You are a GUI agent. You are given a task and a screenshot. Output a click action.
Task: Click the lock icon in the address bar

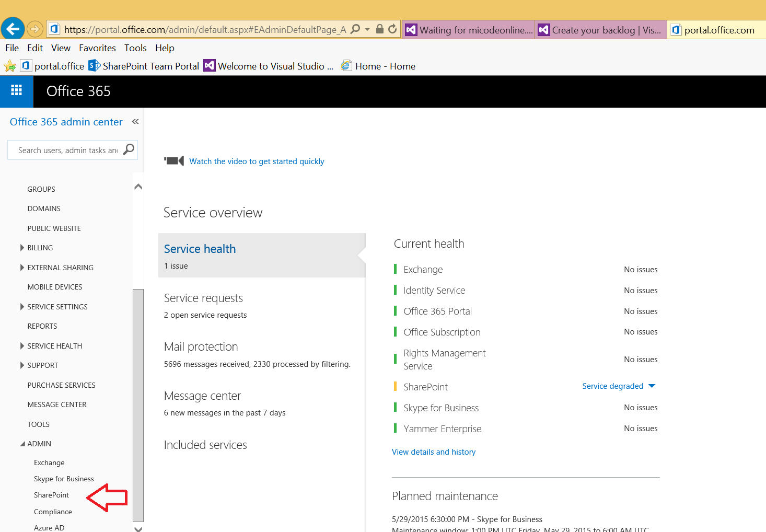click(x=380, y=29)
